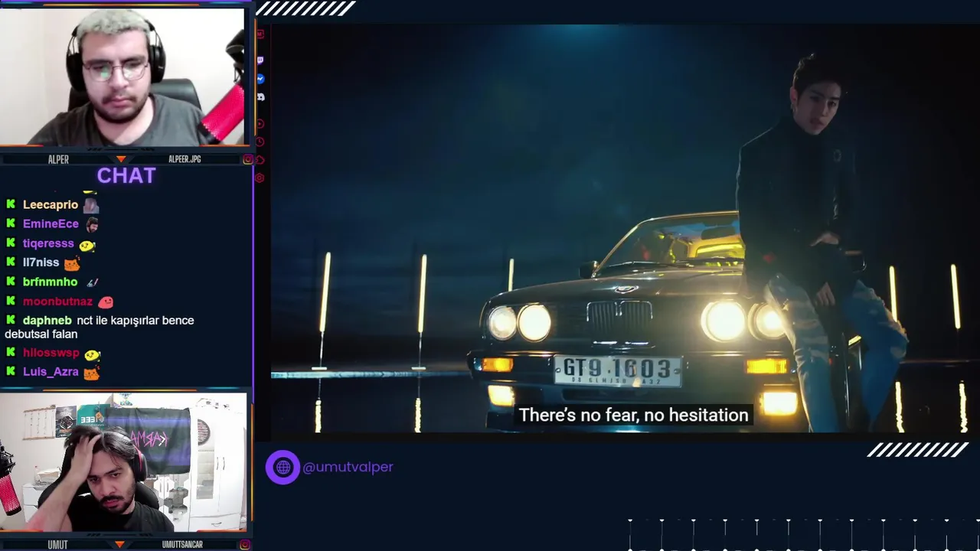Click the red puzzle piece icon in the strip
The width and height of the screenshot is (980, 551).
pyautogui.click(x=260, y=159)
